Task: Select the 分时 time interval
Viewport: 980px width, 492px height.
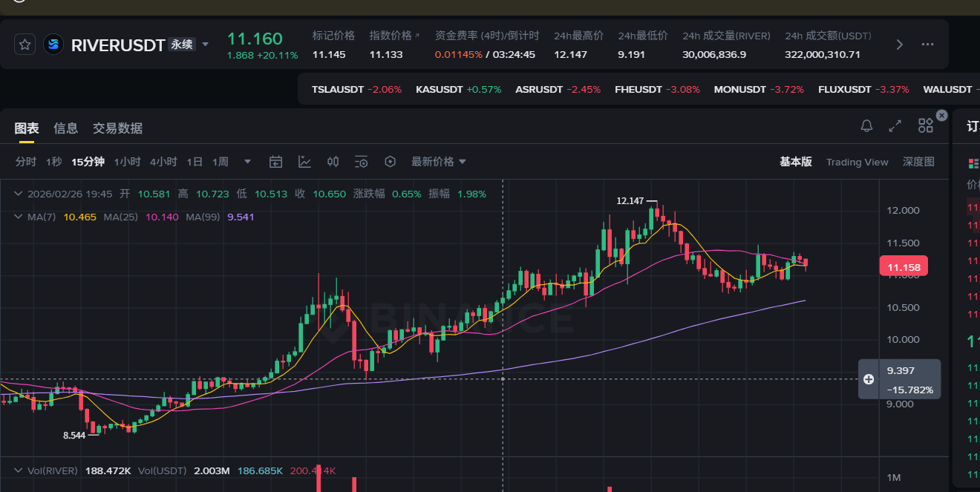Action: coord(25,162)
